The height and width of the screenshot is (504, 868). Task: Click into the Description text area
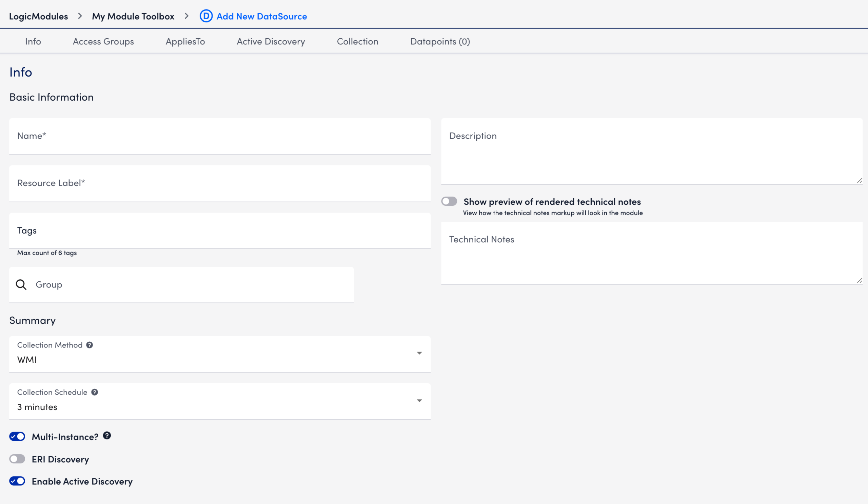click(x=652, y=151)
